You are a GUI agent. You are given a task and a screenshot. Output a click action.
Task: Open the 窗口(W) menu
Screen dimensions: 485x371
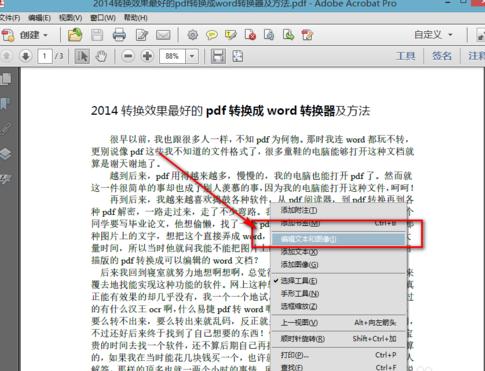(103, 18)
